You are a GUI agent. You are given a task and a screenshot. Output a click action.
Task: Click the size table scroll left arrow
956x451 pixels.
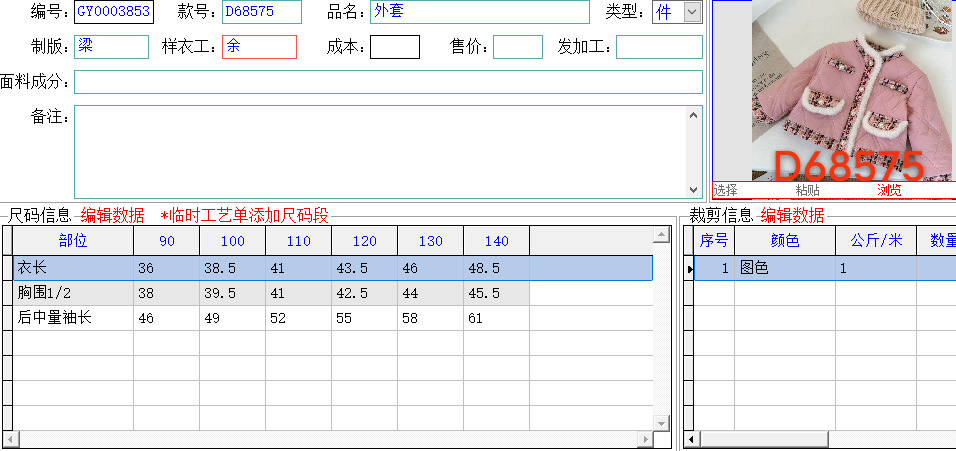(10, 439)
